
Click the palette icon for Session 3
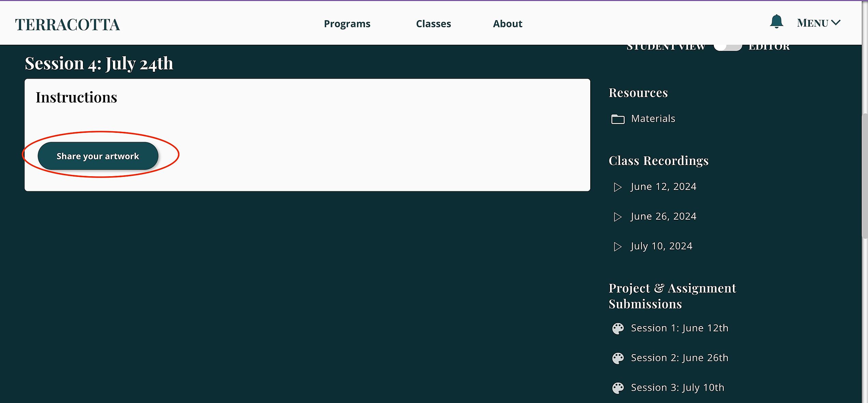[x=618, y=388]
